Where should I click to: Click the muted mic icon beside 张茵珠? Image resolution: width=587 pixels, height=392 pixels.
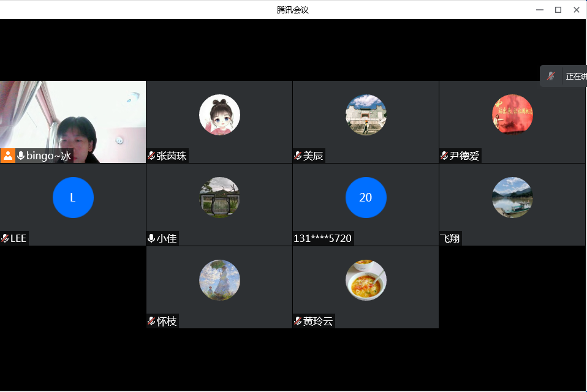[x=151, y=156]
